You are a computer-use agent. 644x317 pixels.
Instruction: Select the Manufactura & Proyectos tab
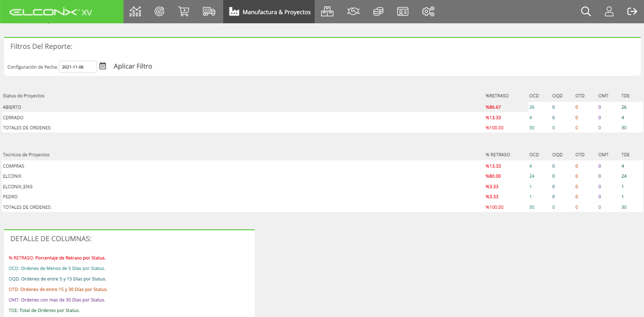[x=269, y=11]
